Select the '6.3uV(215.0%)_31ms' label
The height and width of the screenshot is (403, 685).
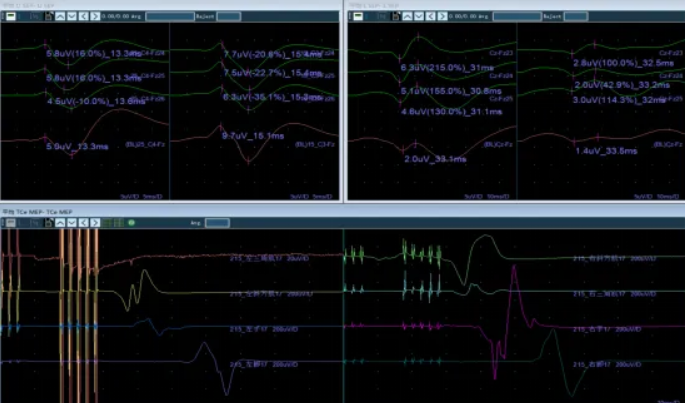click(447, 68)
